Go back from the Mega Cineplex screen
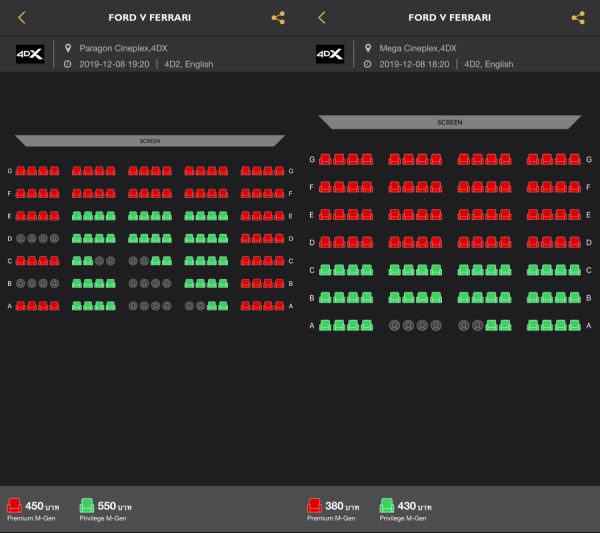The height and width of the screenshot is (533, 600). (322, 18)
